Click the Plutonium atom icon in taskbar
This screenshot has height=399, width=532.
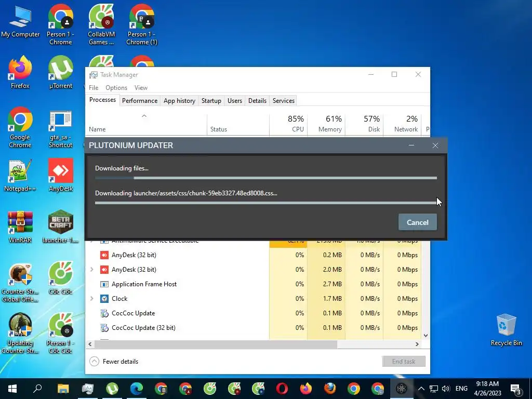402,389
